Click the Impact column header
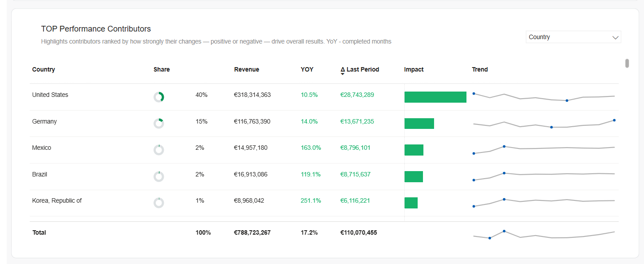 point(414,69)
